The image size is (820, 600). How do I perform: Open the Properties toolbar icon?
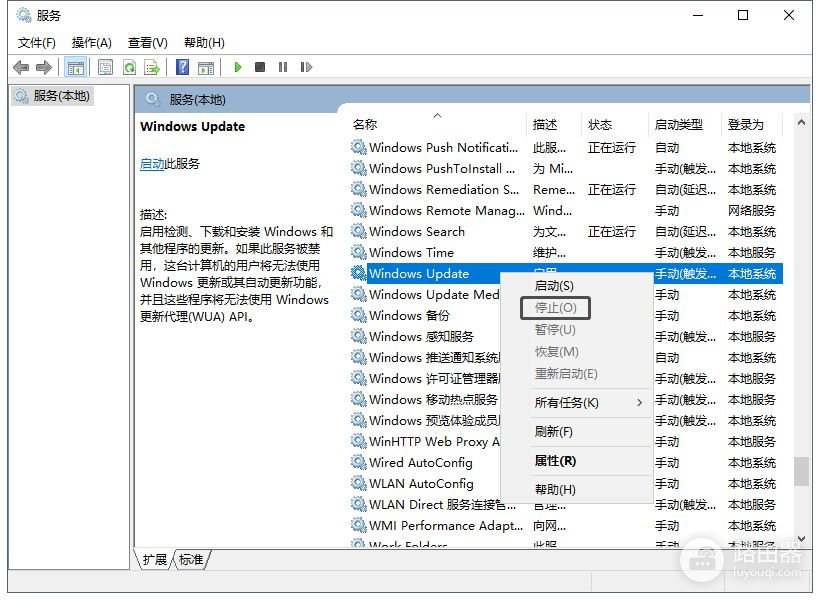pyautogui.click(x=105, y=67)
